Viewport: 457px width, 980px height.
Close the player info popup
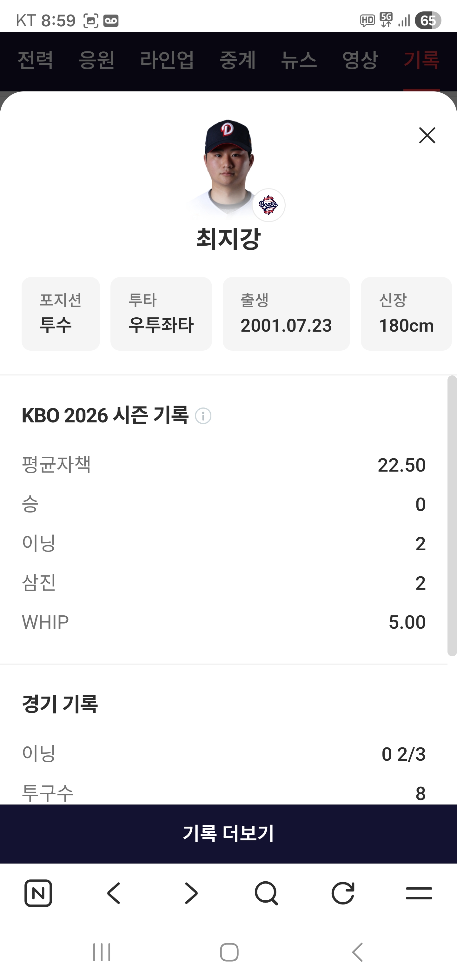click(427, 136)
